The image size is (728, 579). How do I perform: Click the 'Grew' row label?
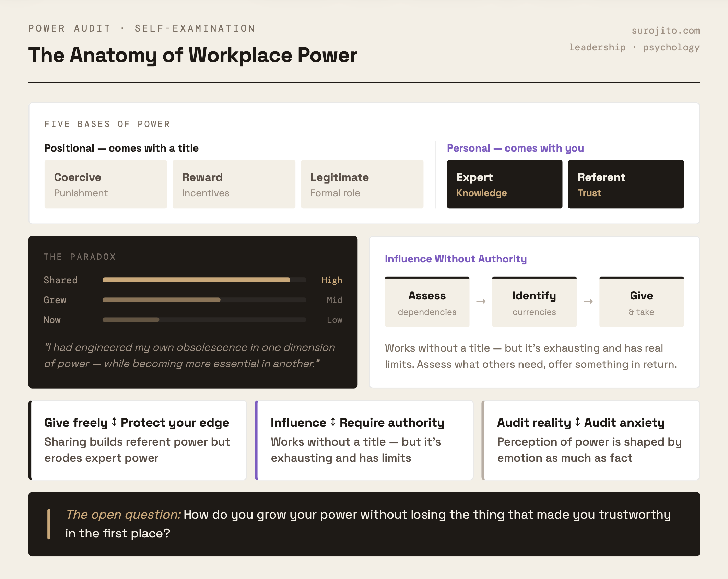[55, 300]
